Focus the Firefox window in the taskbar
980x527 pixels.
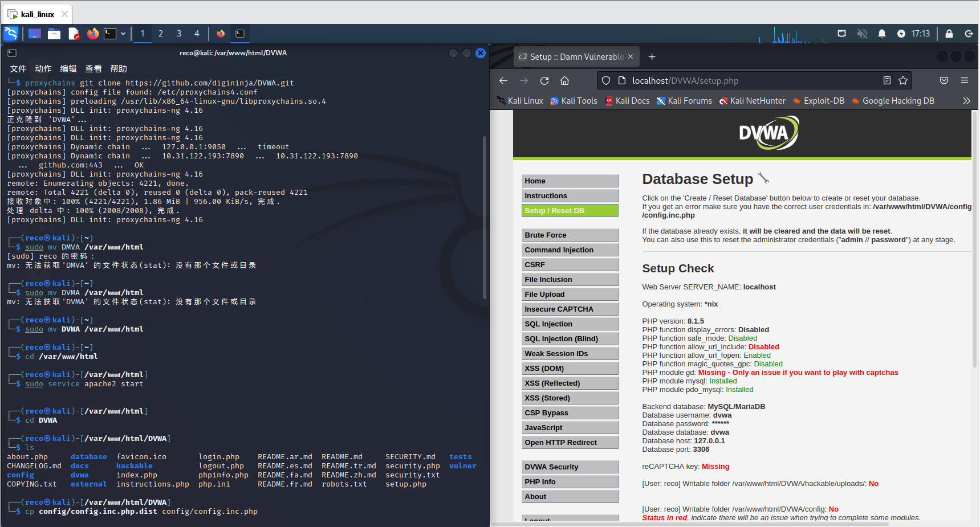[x=221, y=34]
